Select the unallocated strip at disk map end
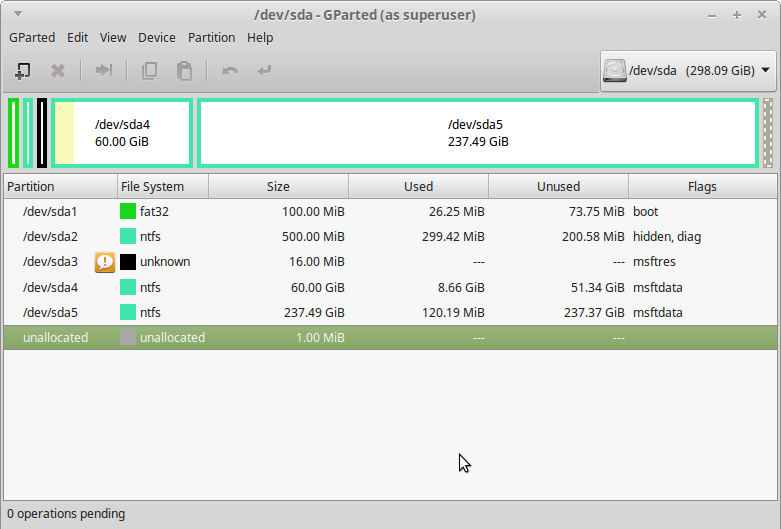The width and height of the screenshot is (781, 529). pos(768,133)
